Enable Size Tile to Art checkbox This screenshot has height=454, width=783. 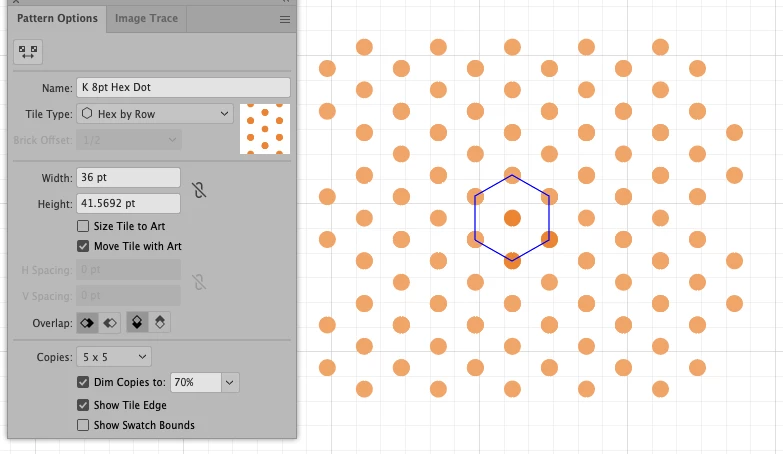pos(83,226)
